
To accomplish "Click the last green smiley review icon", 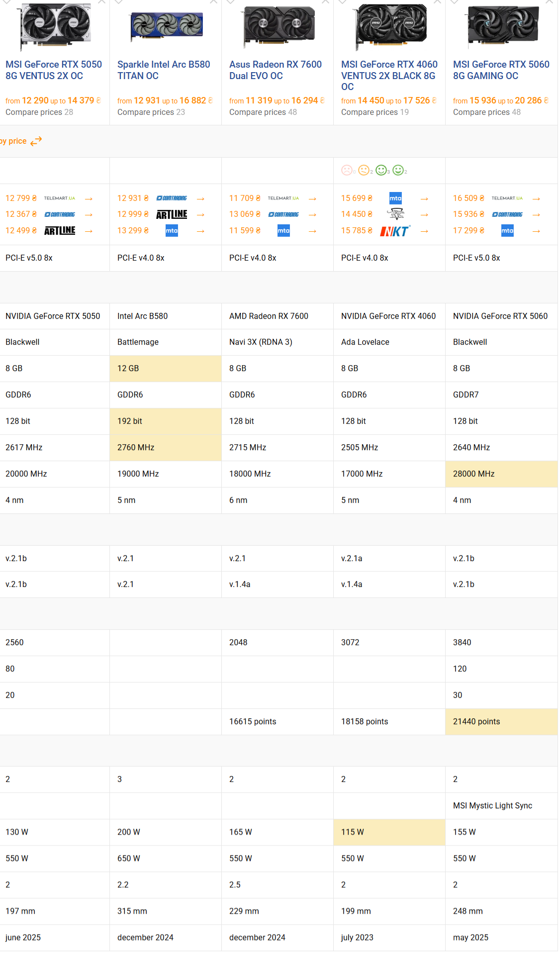I will tap(398, 171).
